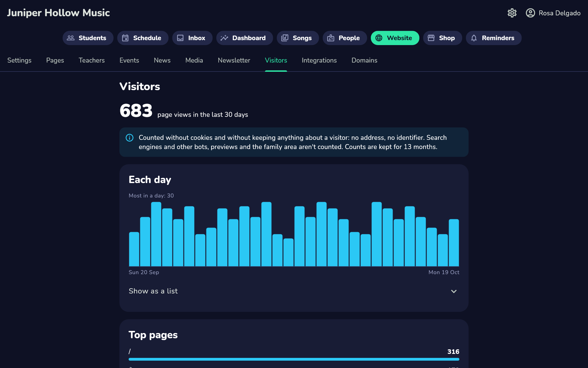Viewport: 588px width, 368px height.
Task: Go to the Integrations tab
Action: [x=319, y=60]
